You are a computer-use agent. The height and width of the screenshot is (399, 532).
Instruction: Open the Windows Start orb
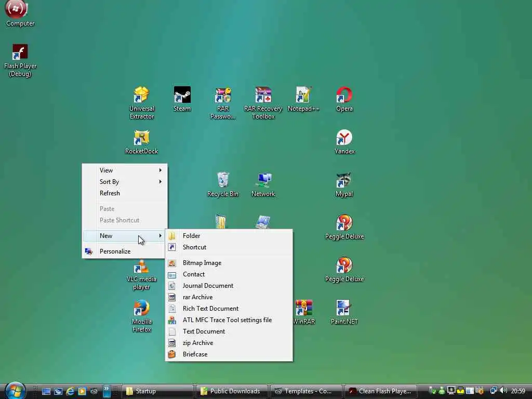15,391
